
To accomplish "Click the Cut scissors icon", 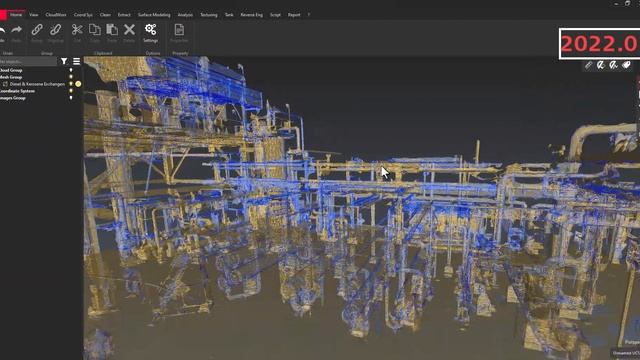I will [x=77, y=29].
